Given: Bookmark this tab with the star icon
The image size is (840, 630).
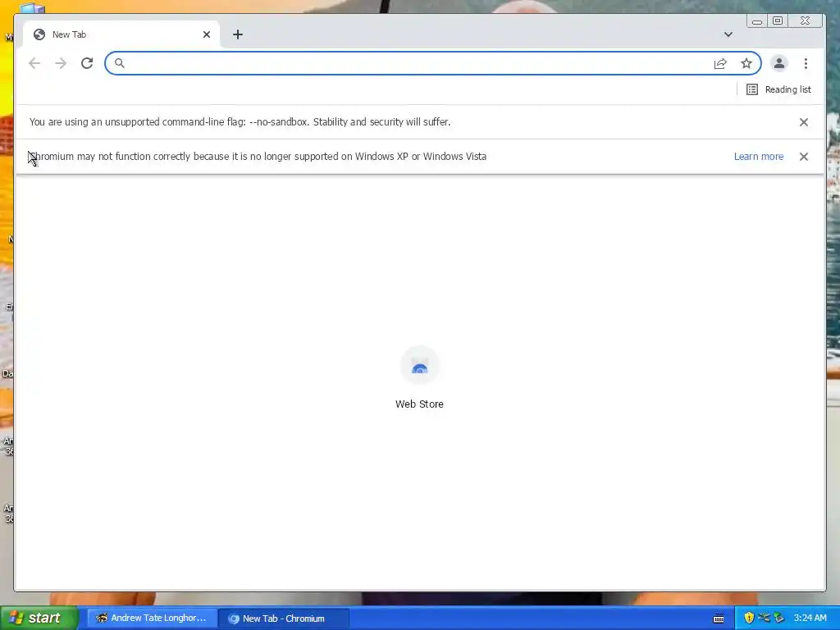Looking at the screenshot, I should pos(746,64).
